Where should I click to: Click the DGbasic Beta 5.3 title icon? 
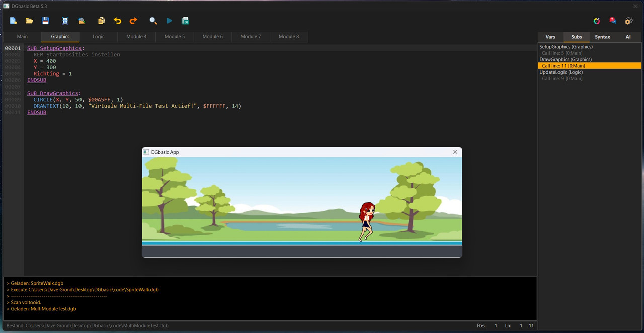[7, 6]
